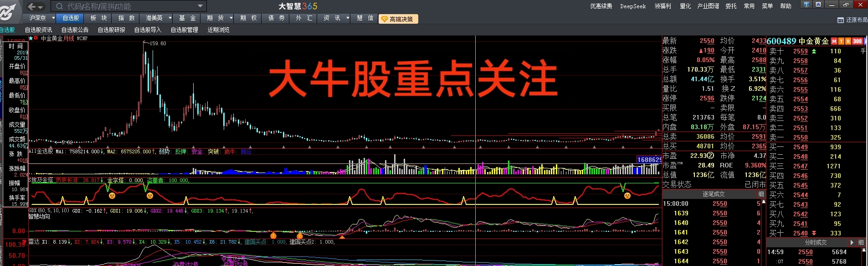This screenshot has height=266, width=868.
Task: Open the DeepSeek menu
Action: 633,6
